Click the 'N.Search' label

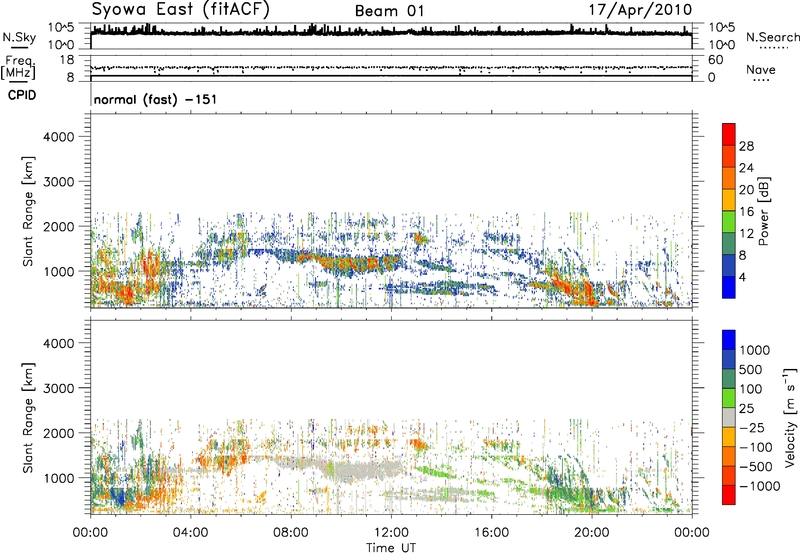click(x=773, y=37)
